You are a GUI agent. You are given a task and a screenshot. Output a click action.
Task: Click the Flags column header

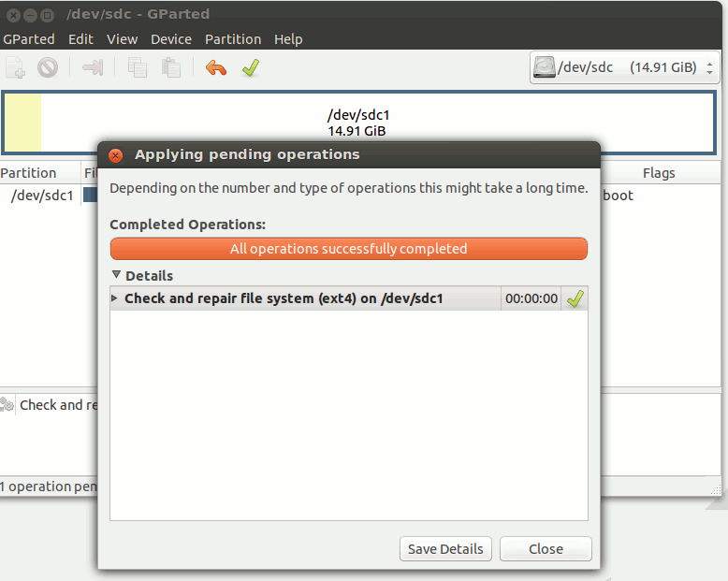click(x=659, y=173)
